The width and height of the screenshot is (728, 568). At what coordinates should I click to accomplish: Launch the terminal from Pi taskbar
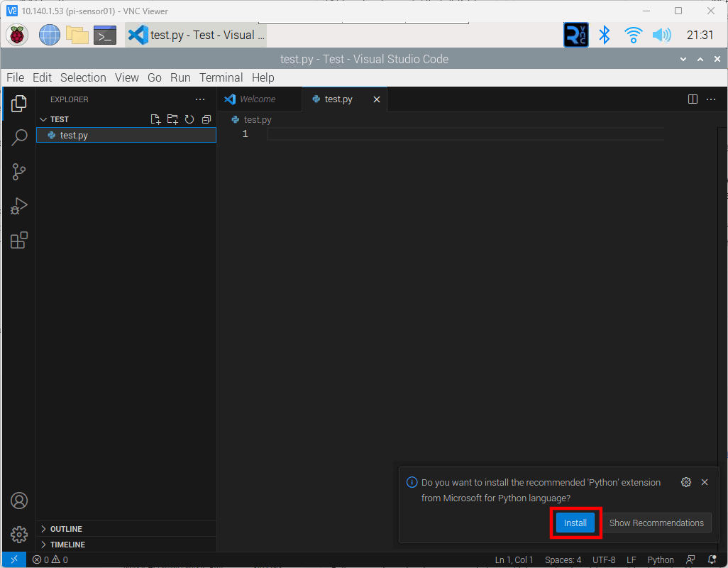105,35
